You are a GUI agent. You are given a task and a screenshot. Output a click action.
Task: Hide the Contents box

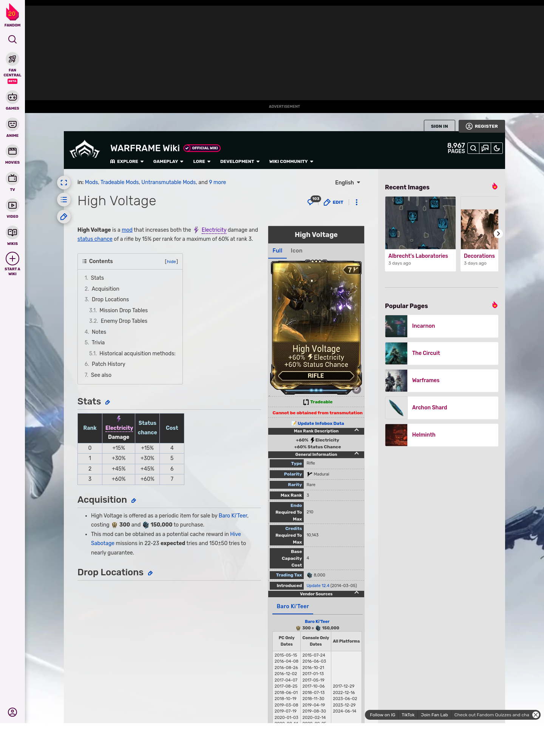pyautogui.click(x=172, y=262)
